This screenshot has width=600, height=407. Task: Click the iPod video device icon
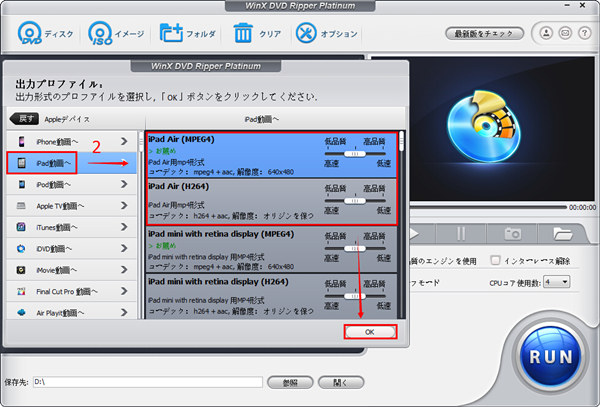pos(21,184)
